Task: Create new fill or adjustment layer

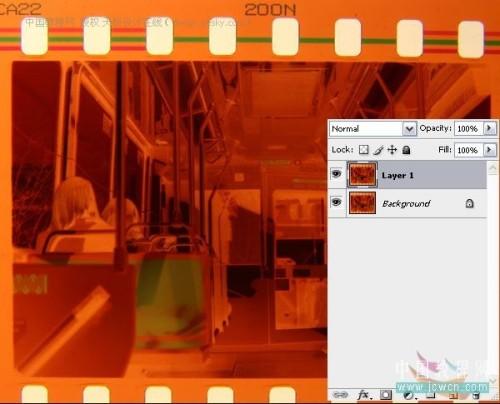Action: pos(409,395)
